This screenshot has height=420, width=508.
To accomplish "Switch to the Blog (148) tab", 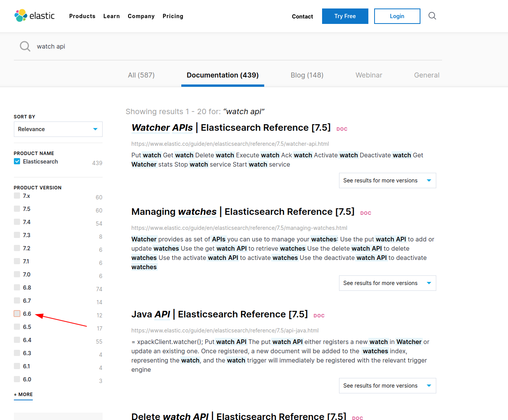I will [307, 75].
